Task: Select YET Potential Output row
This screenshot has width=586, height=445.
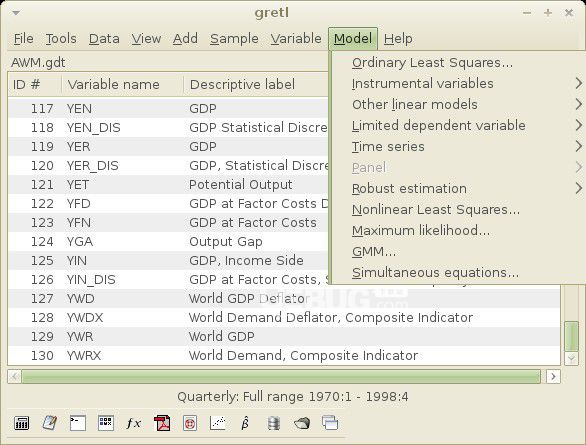Action: coord(168,185)
